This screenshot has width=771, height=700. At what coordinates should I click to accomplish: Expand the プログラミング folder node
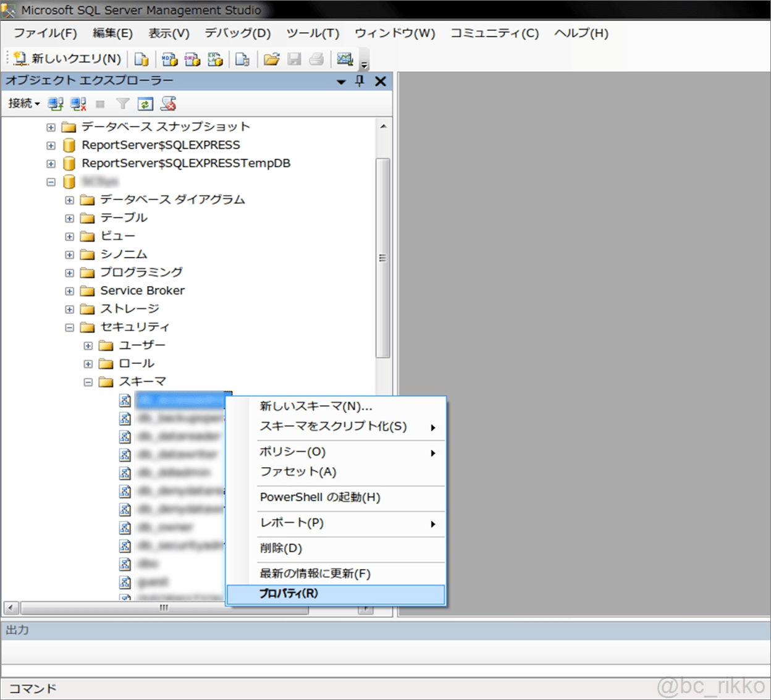pos(69,273)
